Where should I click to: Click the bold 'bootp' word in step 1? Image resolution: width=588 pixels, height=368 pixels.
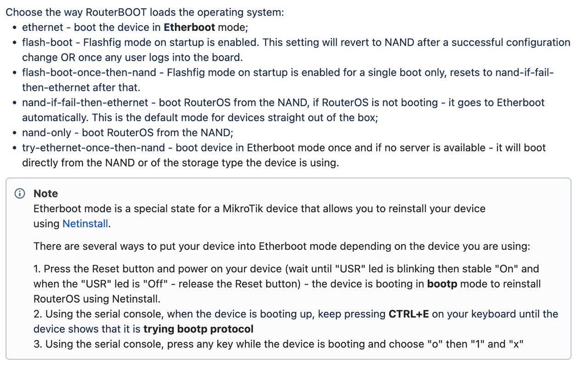[442, 284]
